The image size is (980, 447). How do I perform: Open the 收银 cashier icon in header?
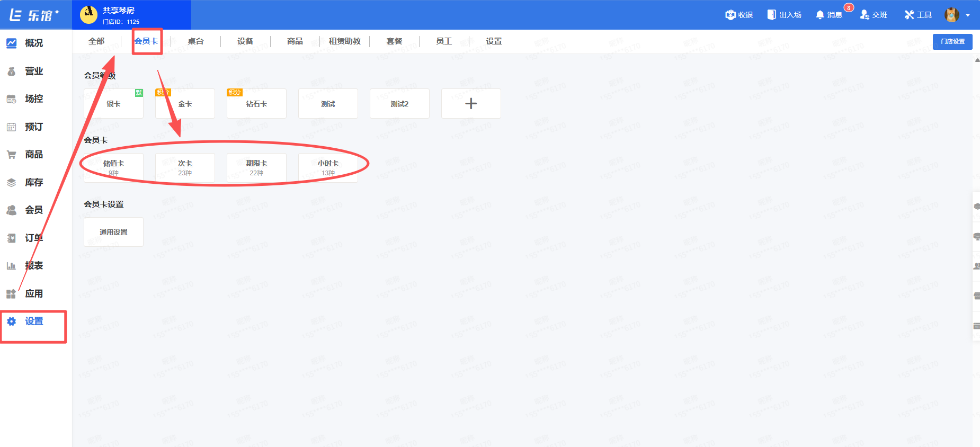coord(731,15)
